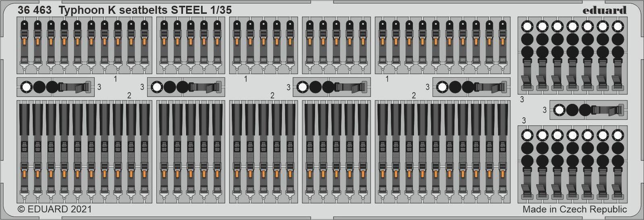
Task: Select the last white ring in the lower right disc panel
Action: coord(617,135)
